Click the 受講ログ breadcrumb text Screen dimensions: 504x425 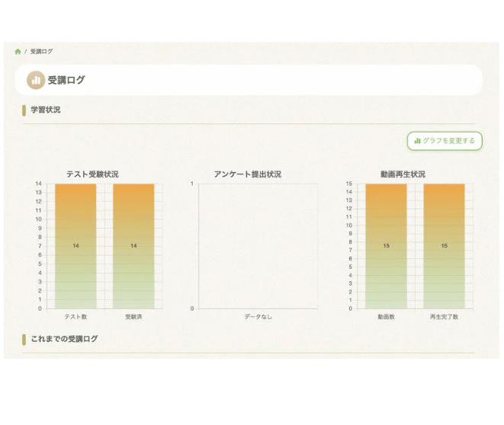tap(41, 51)
